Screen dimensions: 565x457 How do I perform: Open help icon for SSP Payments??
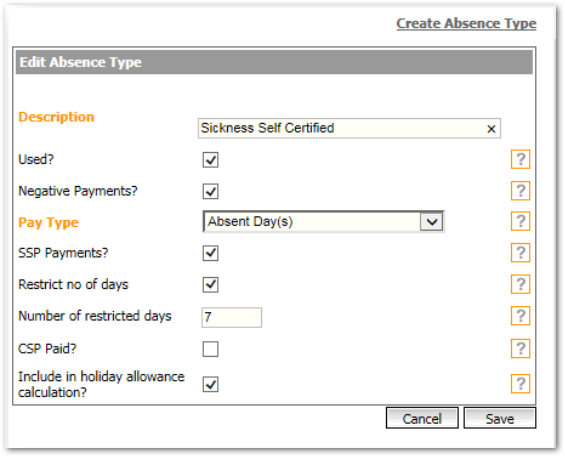tap(520, 253)
